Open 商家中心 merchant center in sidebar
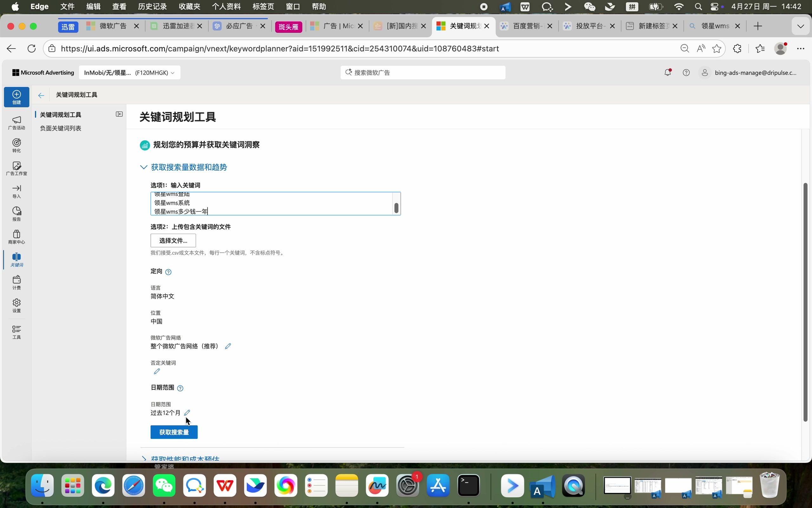Screen dimensions: 812x508 16,237
